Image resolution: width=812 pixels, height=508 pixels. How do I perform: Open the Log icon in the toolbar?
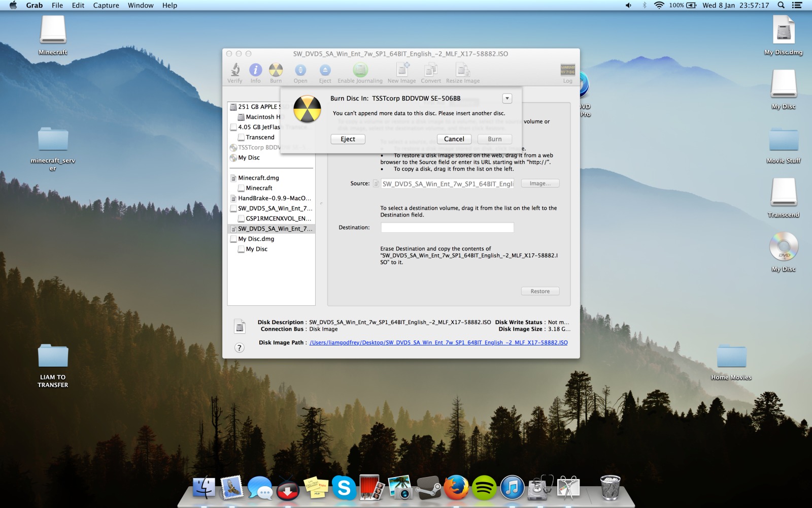point(567,70)
